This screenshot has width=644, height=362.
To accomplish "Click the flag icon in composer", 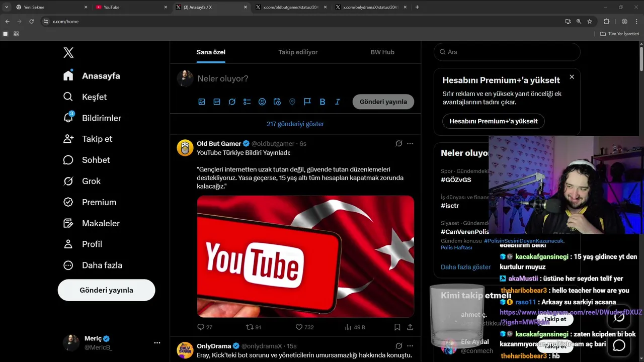I will click(307, 102).
